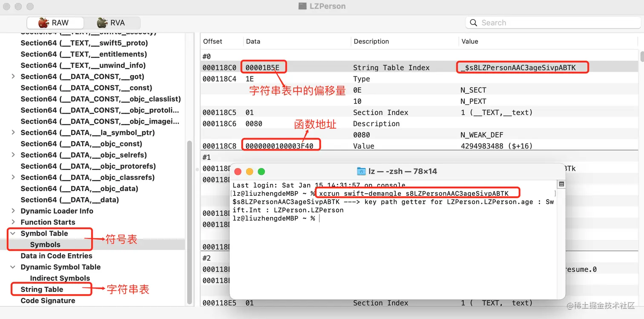Click value _$s8LZPersonAAC3ageSivpABTK

518,67
